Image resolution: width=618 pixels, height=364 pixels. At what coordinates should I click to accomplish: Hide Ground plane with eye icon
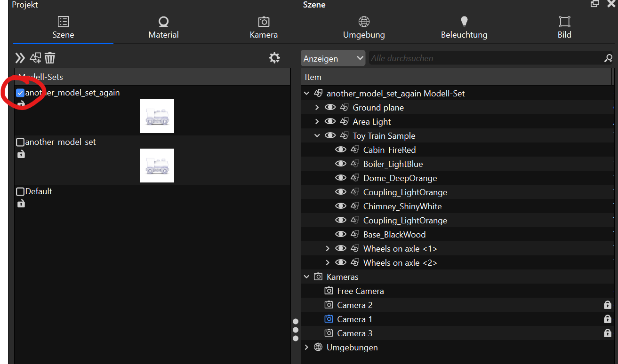tap(330, 108)
